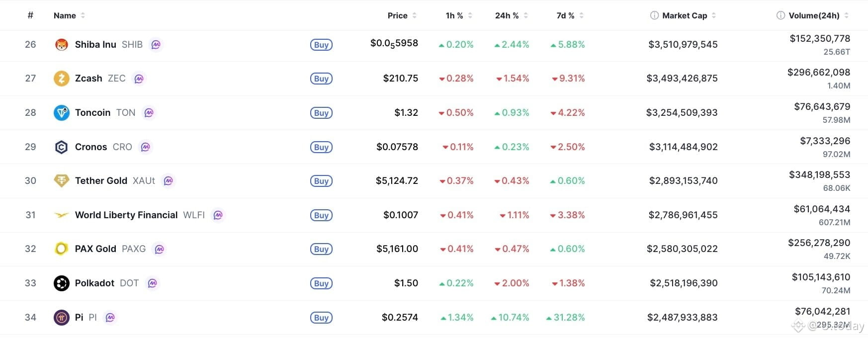The height and width of the screenshot is (338, 868).
Task: Click the Zcash coin logo
Action: coord(61,78)
